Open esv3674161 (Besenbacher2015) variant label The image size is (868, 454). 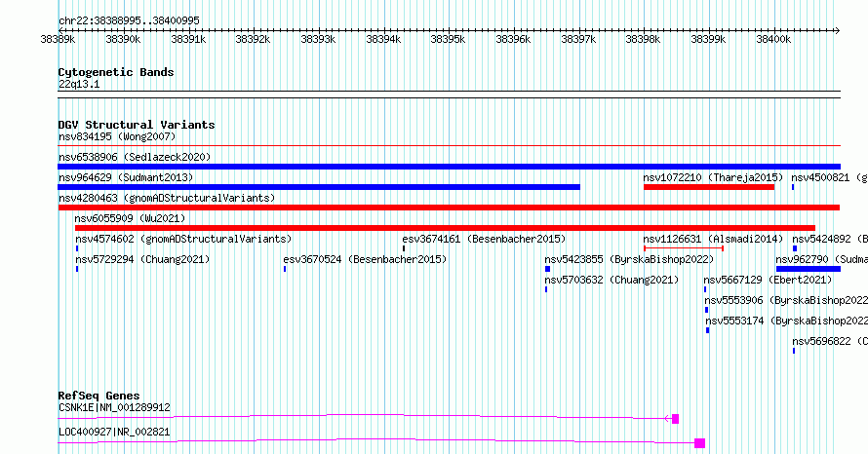click(484, 239)
